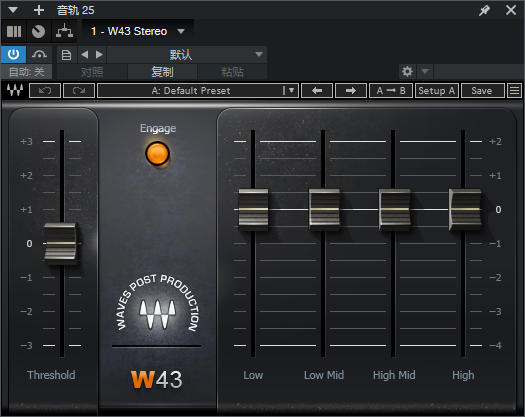Image resolution: width=525 pixels, height=417 pixels.
Task: Open the gear settings icon
Action: point(407,71)
